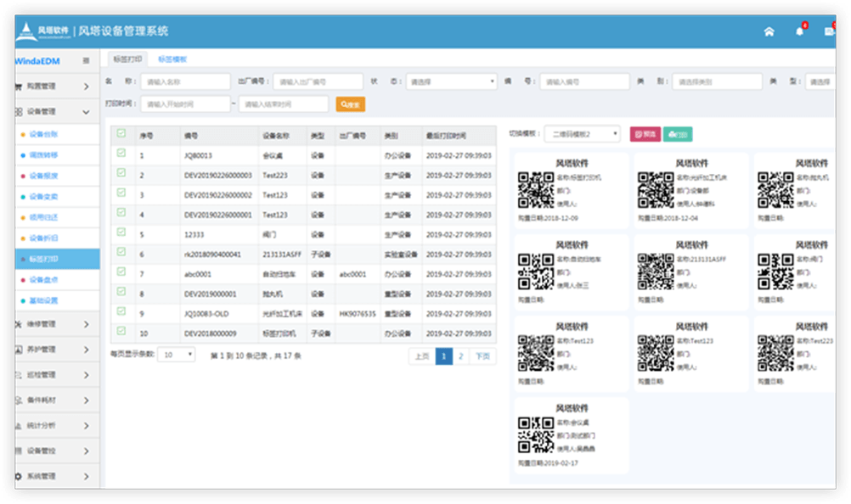Click the 名称 name input field

tap(185, 82)
